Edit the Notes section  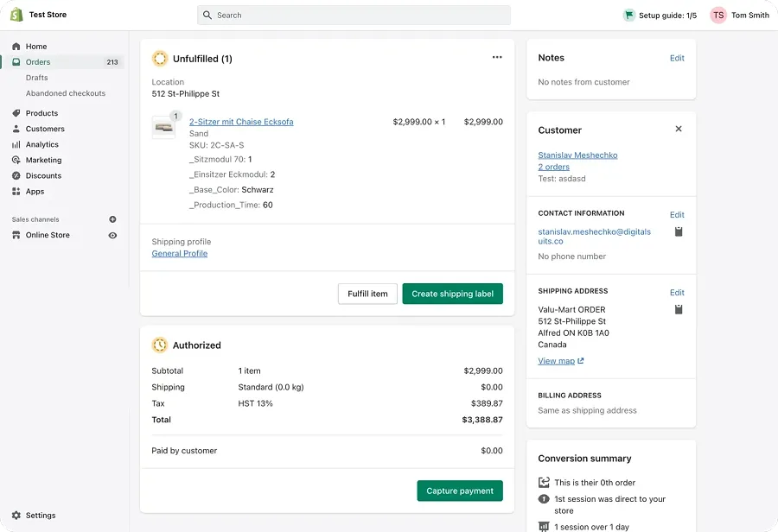677,58
